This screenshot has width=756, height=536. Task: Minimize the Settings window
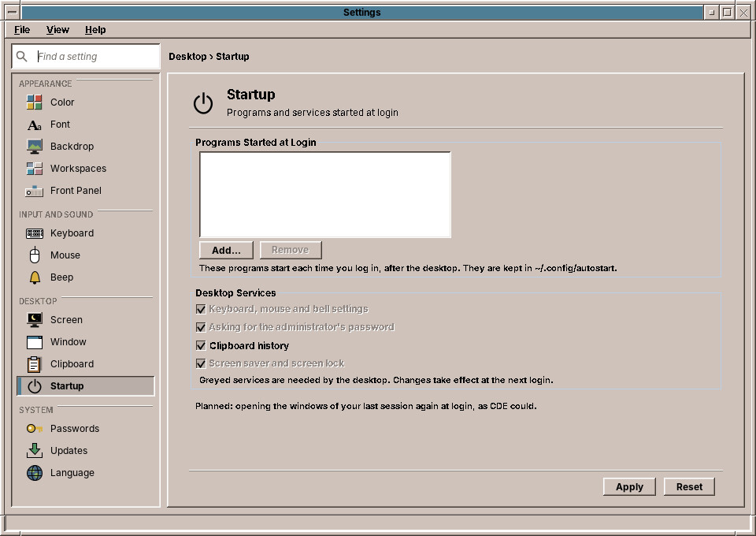click(x=711, y=13)
